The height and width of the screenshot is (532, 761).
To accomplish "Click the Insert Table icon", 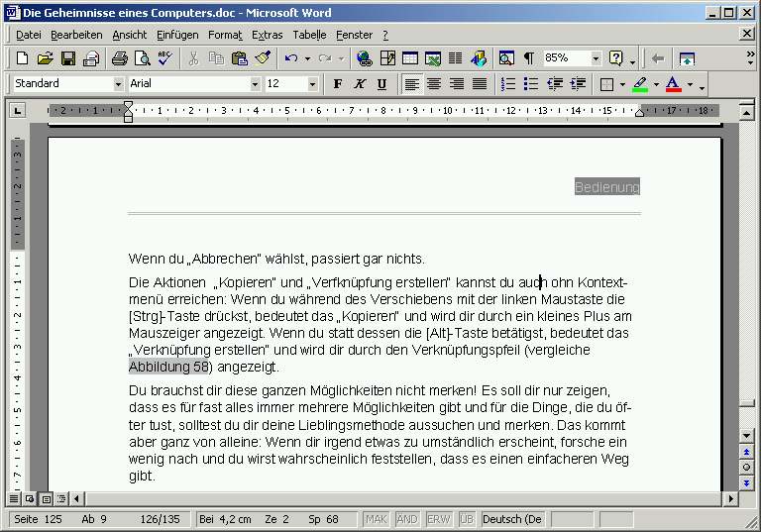I will pyautogui.click(x=409, y=58).
